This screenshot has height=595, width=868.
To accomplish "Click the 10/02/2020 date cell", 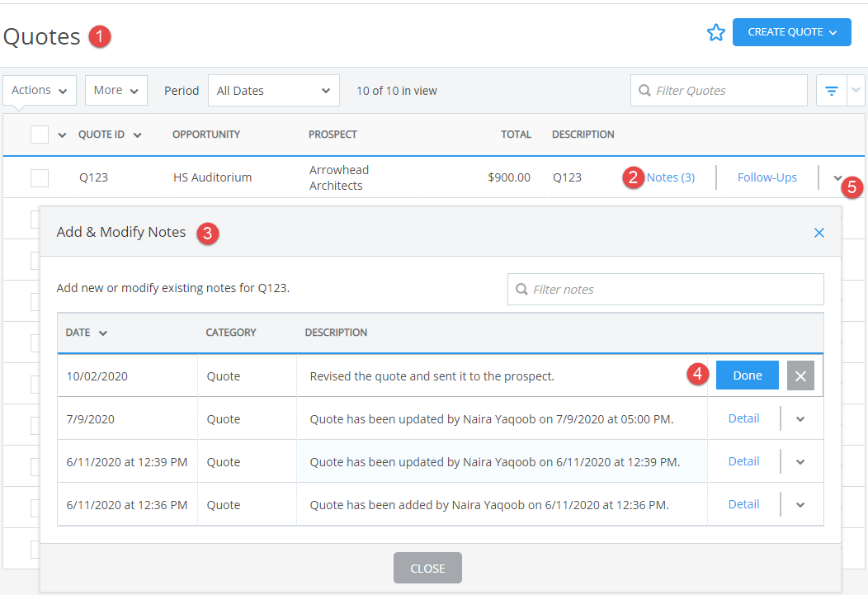I will point(127,375).
